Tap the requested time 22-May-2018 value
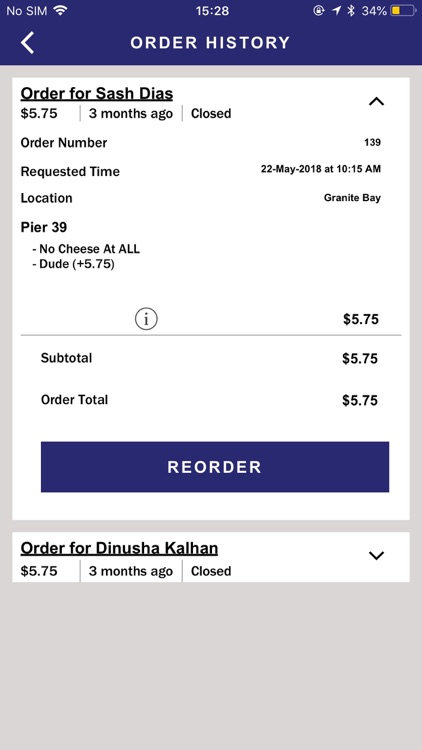The width and height of the screenshot is (422, 750). [x=321, y=169]
